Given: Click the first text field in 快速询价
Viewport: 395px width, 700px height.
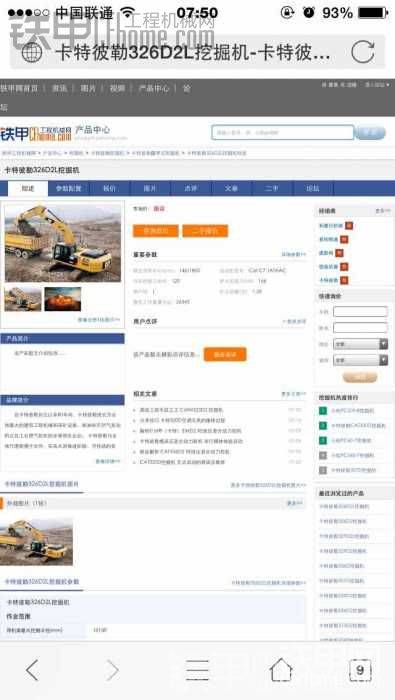Looking at the screenshot, I should coord(360,312).
